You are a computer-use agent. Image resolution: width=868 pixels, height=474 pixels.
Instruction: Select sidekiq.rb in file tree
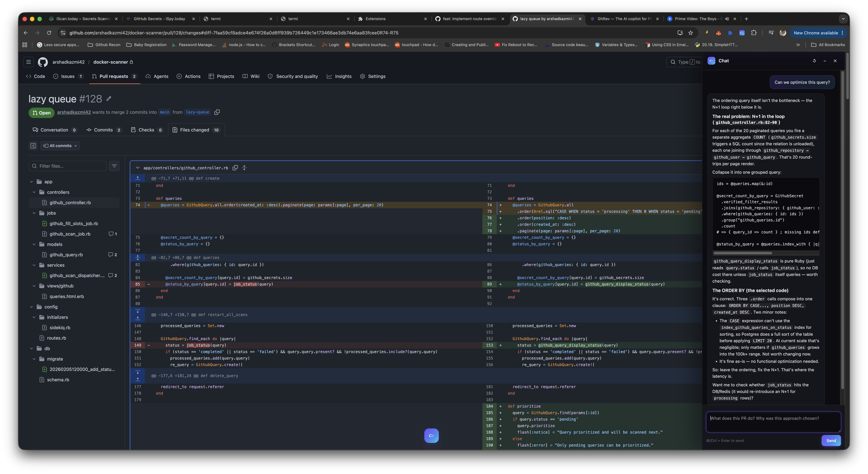pos(60,328)
